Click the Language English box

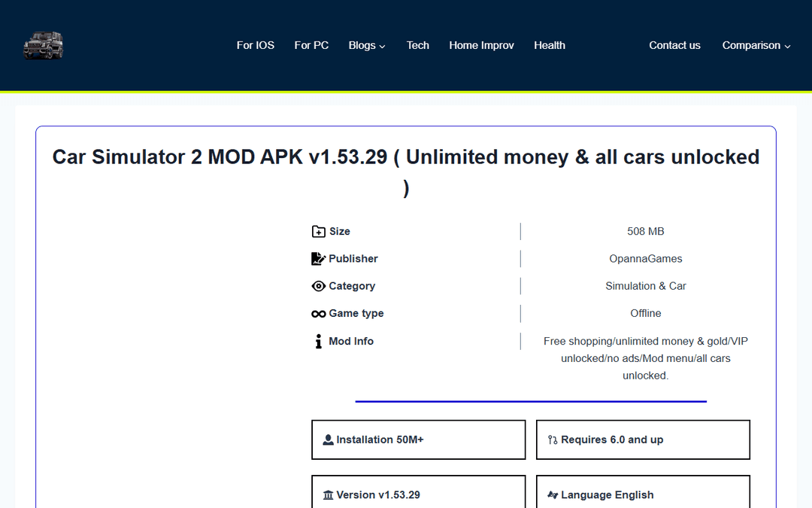point(643,492)
